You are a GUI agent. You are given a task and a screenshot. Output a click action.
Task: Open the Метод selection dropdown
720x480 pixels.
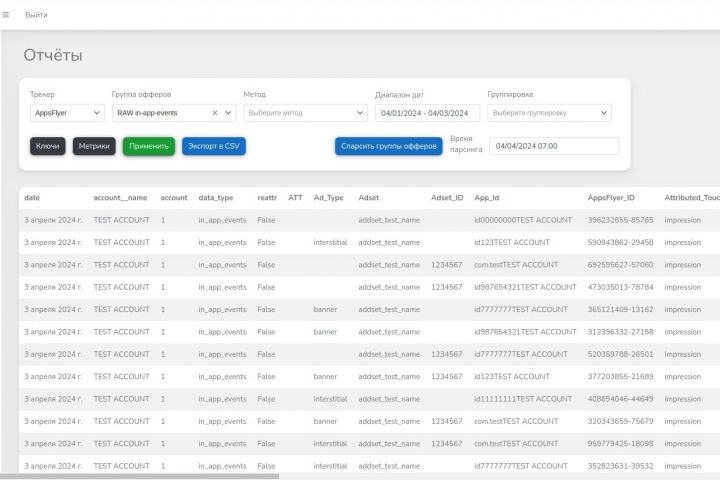[305, 113]
